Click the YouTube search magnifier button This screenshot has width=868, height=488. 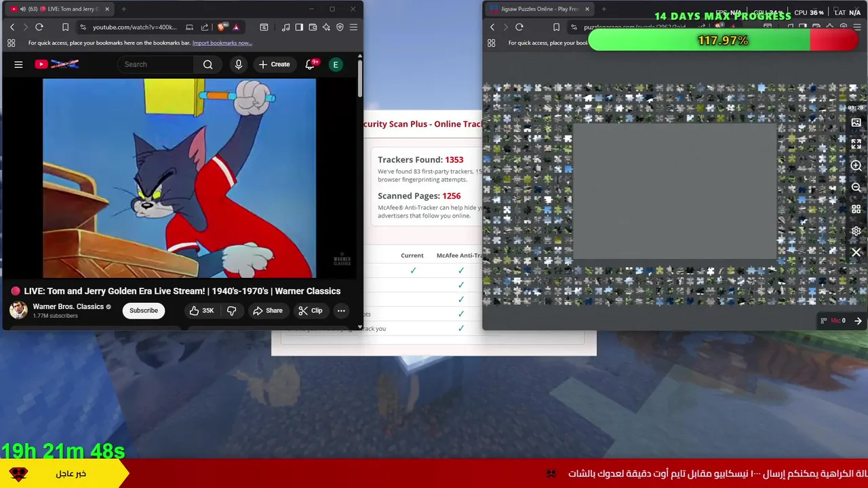pos(208,64)
